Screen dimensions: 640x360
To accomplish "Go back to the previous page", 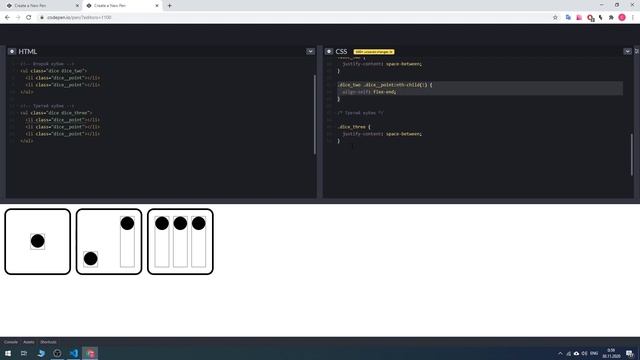I will click(7, 18).
